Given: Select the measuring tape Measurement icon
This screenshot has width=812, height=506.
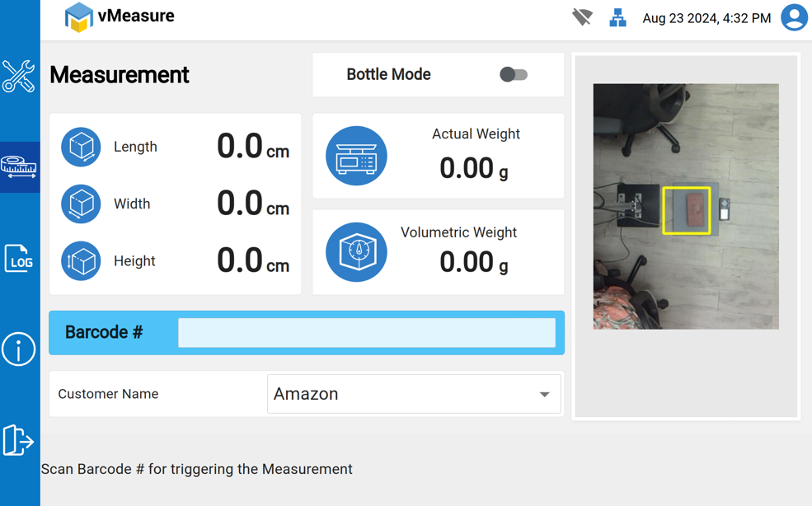Looking at the screenshot, I should point(19,167).
